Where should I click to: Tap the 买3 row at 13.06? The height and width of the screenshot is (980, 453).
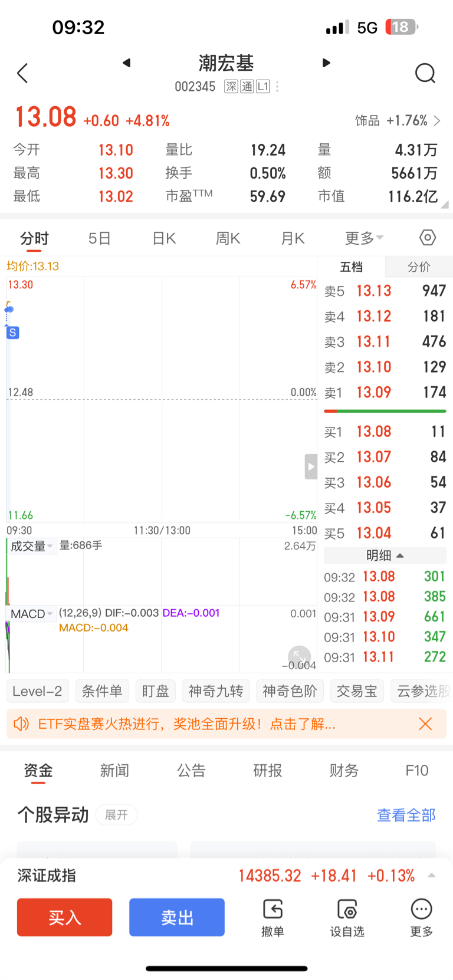[385, 482]
